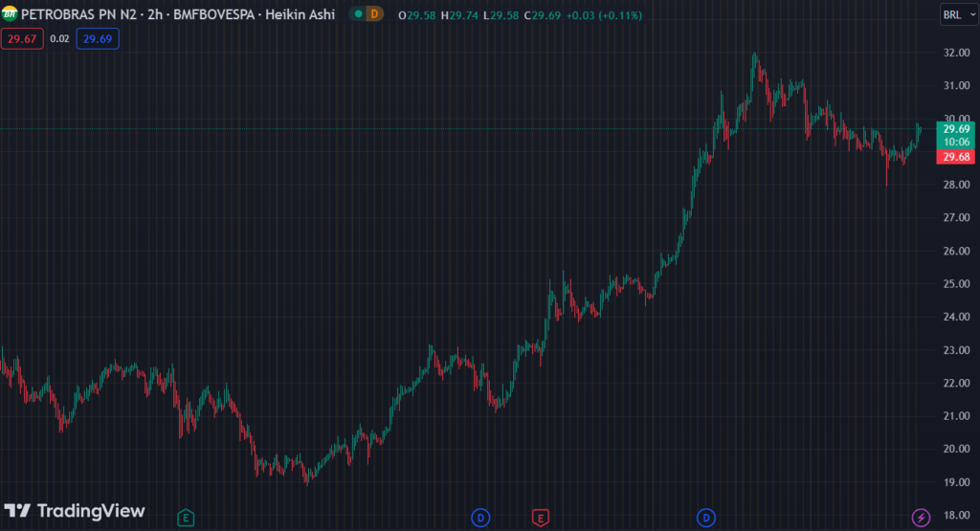Click the 32.00 price axis label
The image size is (980, 531).
[x=956, y=53]
